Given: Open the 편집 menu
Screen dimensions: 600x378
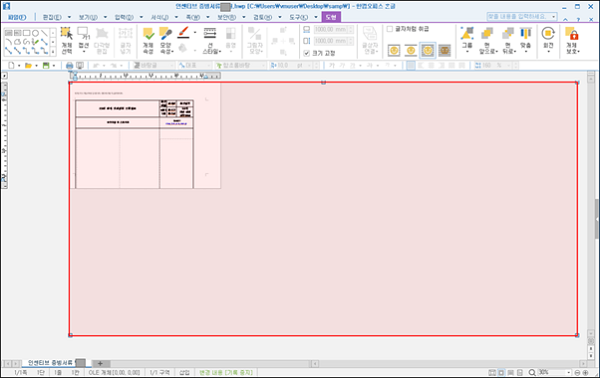Looking at the screenshot, I should [52, 17].
